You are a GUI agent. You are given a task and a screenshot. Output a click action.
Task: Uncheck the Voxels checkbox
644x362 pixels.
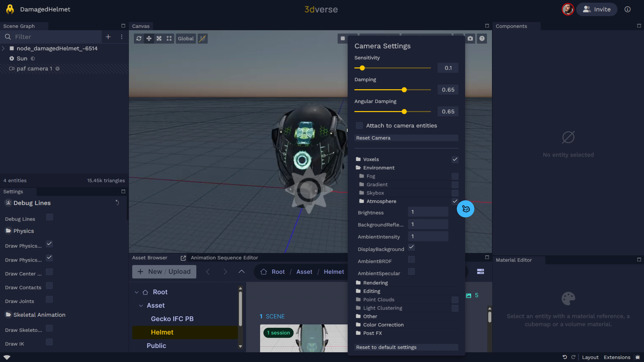pyautogui.click(x=455, y=159)
